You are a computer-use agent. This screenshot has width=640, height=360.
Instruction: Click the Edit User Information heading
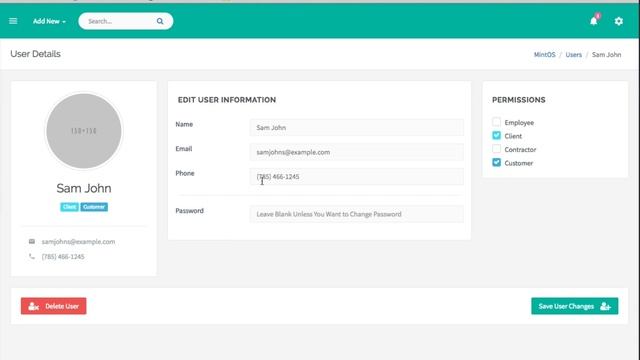[227, 100]
